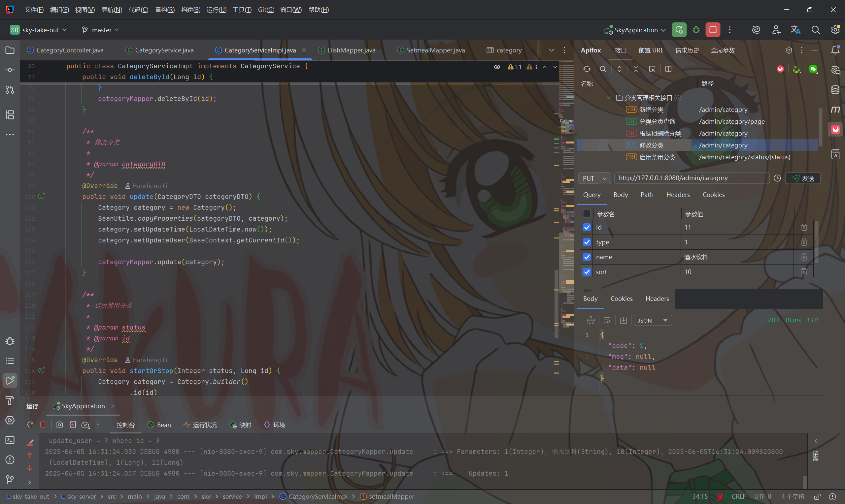The width and height of the screenshot is (845, 504).
Task: Open the Terminal tool window icon
Action: [10, 440]
